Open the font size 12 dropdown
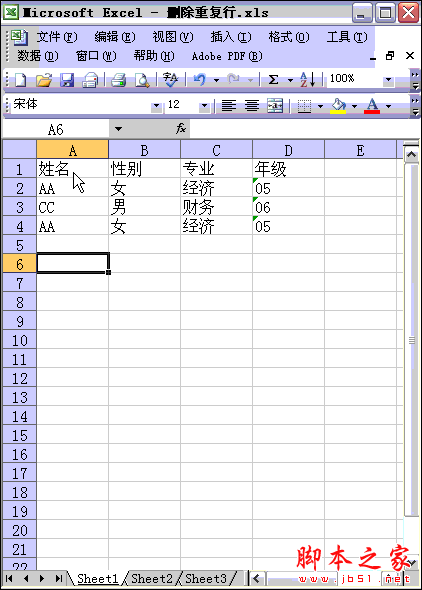This screenshot has height=590, width=422. point(204,106)
